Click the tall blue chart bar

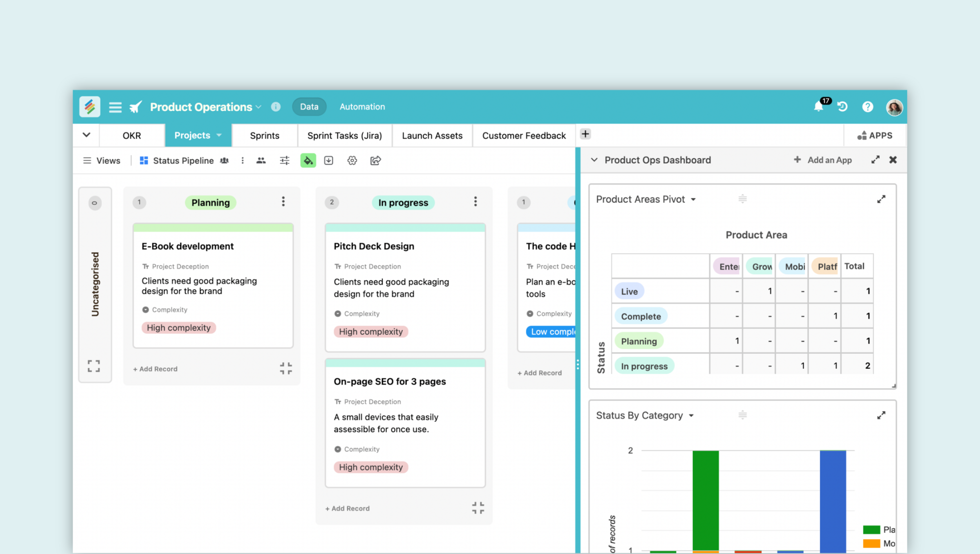tap(833, 500)
